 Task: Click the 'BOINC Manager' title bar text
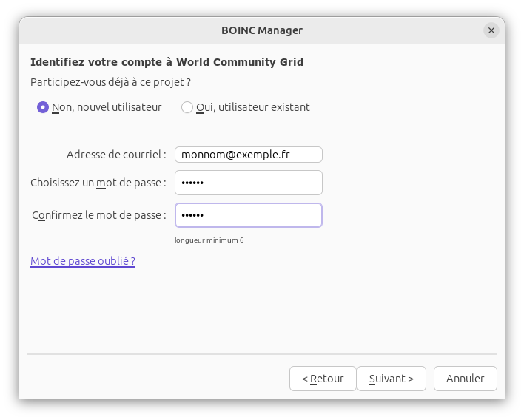pyautogui.click(x=262, y=30)
